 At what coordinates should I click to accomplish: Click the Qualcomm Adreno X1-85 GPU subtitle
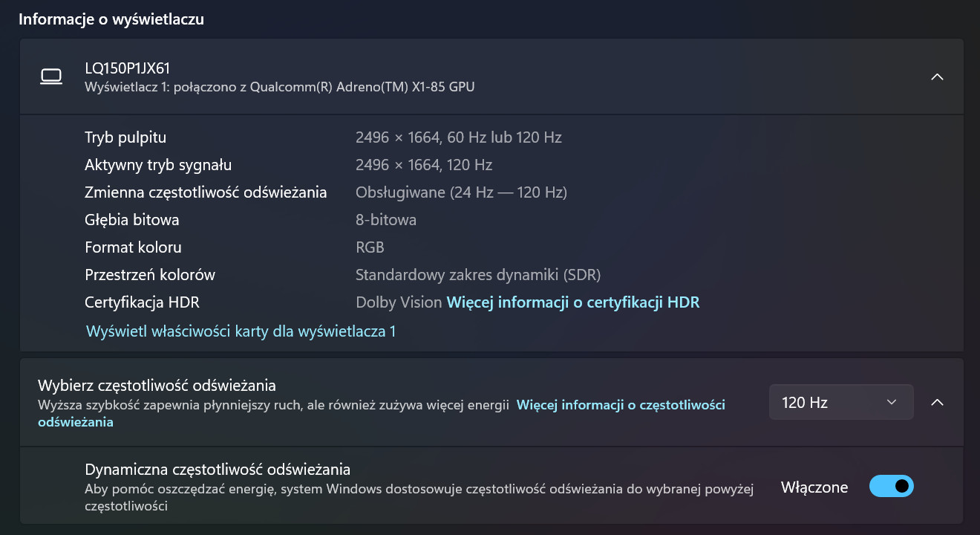[279, 87]
